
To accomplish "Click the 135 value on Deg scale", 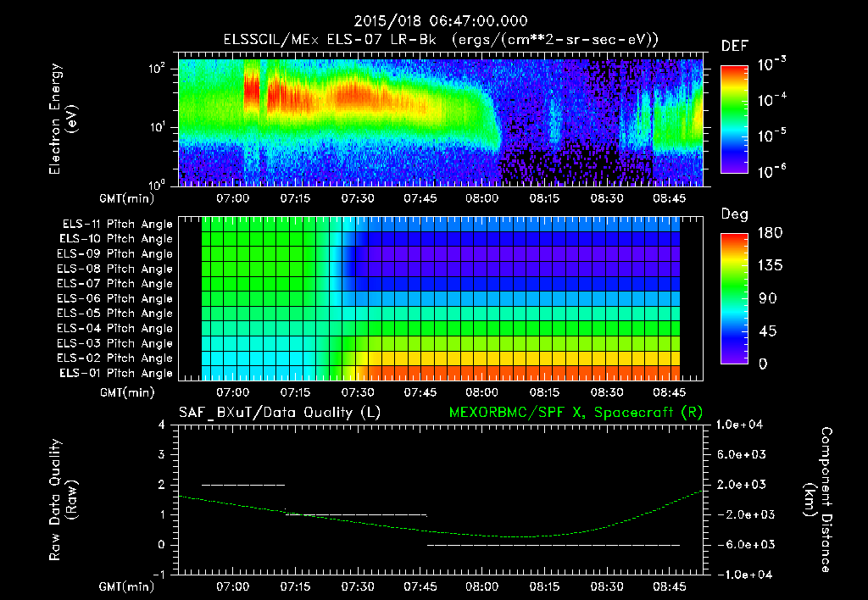I will (771, 265).
